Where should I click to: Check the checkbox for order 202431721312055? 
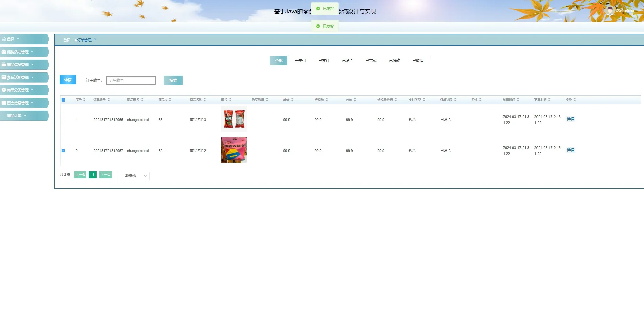pos(63,120)
